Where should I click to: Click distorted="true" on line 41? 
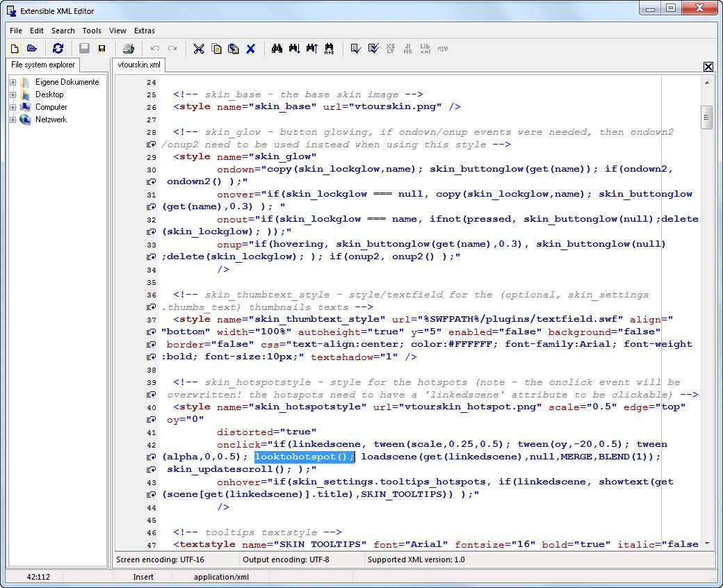[266, 432]
